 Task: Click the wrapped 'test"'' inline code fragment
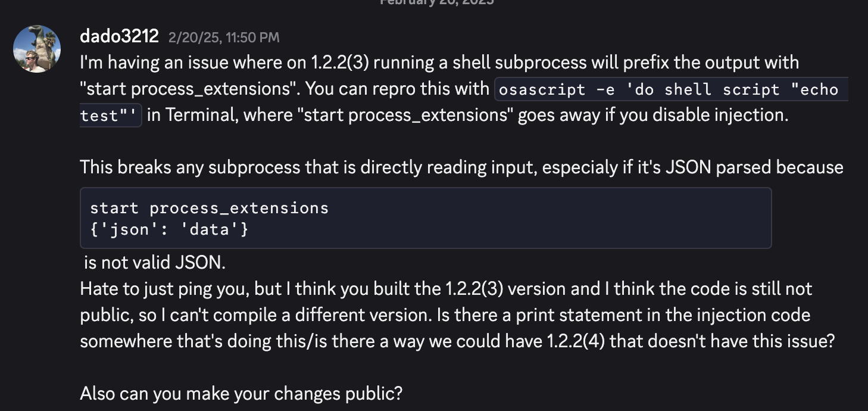[x=111, y=115]
